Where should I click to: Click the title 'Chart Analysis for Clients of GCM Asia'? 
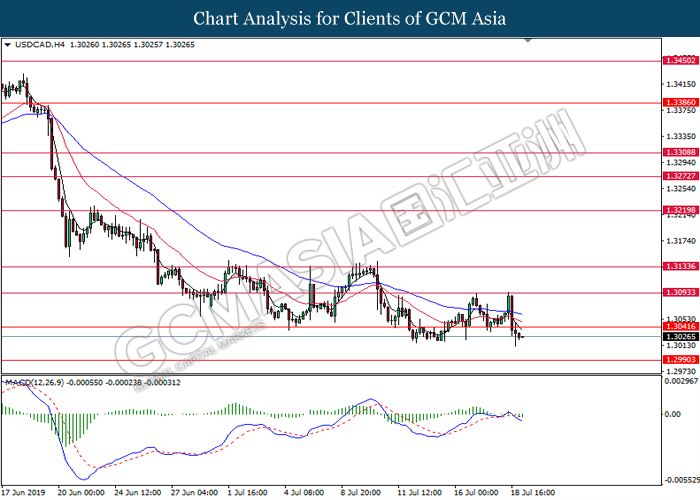(x=350, y=19)
